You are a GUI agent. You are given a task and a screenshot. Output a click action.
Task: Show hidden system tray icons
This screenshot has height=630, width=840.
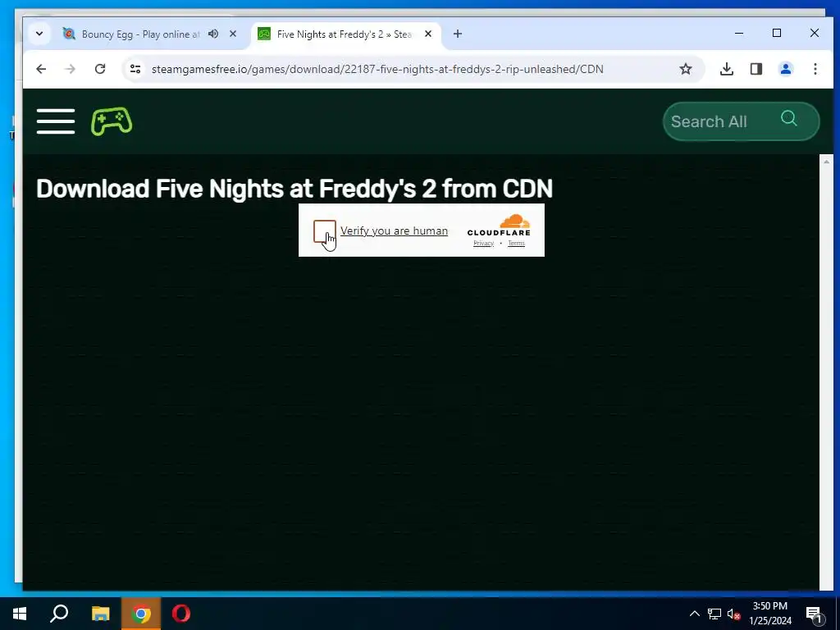[x=694, y=614]
